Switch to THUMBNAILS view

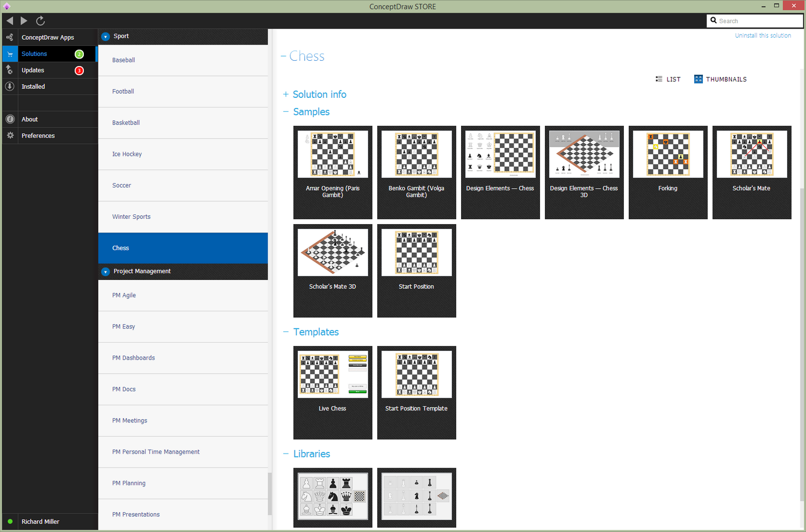tap(720, 79)
